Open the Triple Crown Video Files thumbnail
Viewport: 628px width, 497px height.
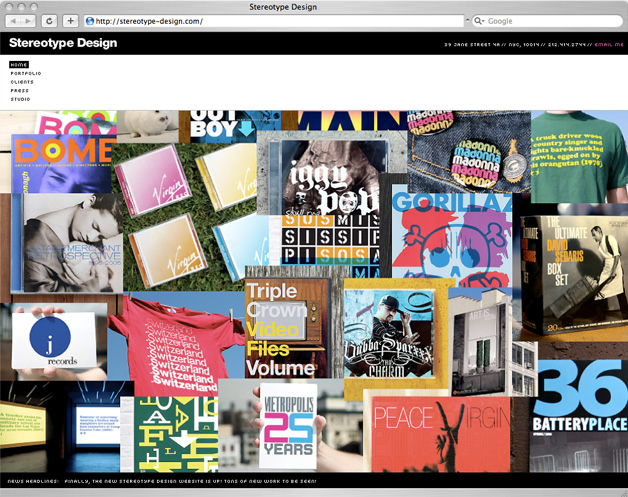pos(288,328)
